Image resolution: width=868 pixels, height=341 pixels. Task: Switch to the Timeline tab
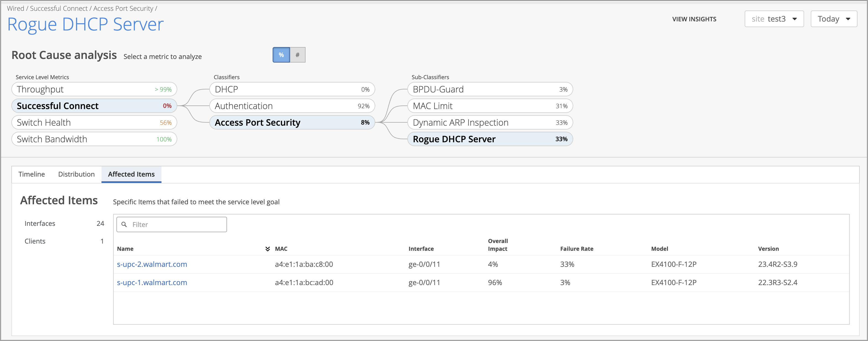coord(32,174)
